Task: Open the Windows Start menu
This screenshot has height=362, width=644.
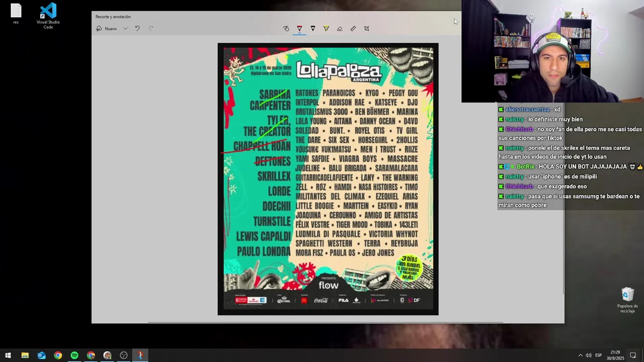Action: (x=8, y=355)
